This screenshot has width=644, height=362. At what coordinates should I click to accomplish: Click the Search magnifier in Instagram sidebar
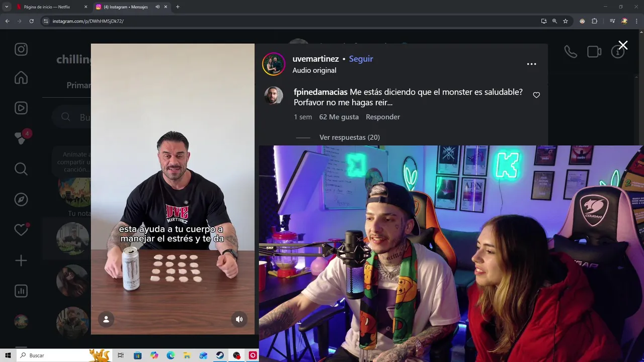21,169
